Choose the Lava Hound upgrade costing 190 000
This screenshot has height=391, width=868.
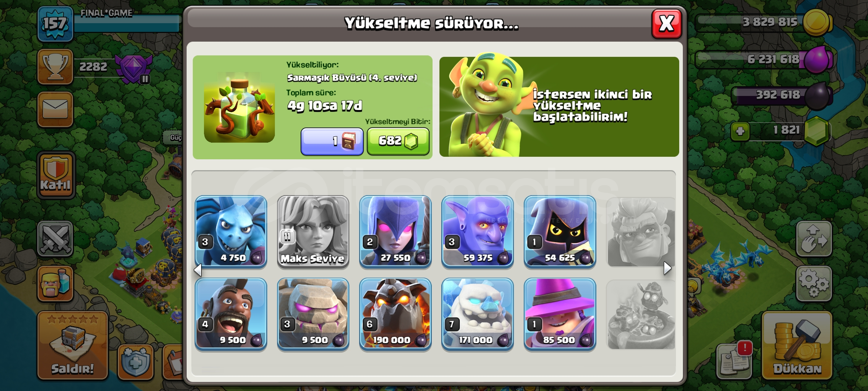click(395, 314)
